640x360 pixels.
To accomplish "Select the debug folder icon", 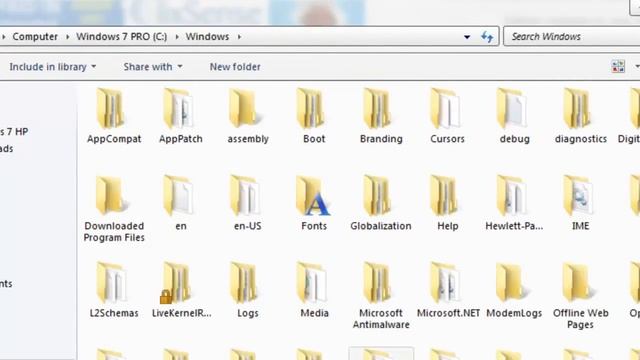I will [x=511, y=109].
